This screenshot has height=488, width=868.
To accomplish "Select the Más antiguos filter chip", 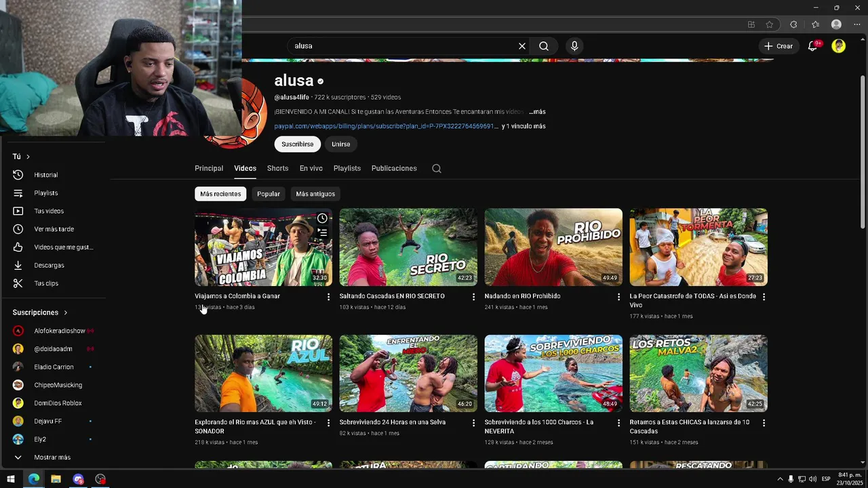I will (315, 194).
